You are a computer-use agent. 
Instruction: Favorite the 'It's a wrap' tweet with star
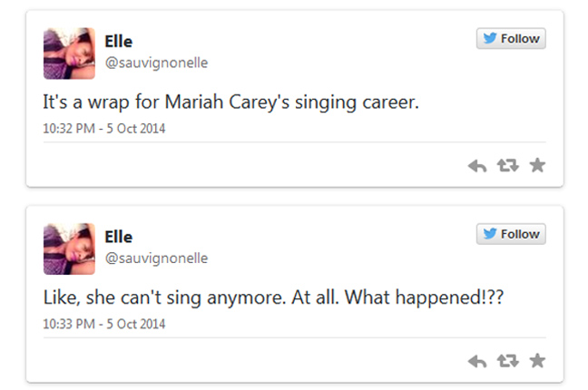click(x=537, y=165)
